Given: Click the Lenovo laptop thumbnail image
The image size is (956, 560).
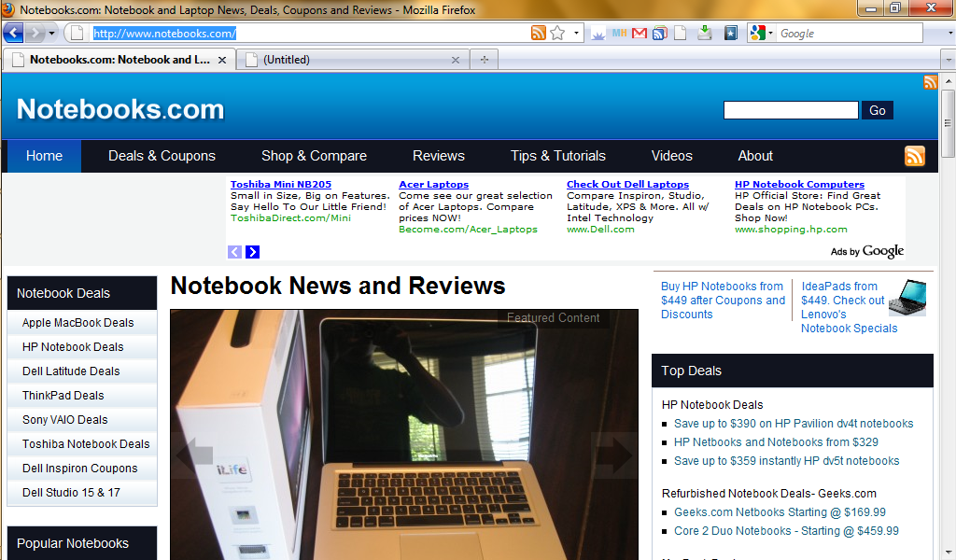Looking at the screenshot, I should [x=907, y=298].
